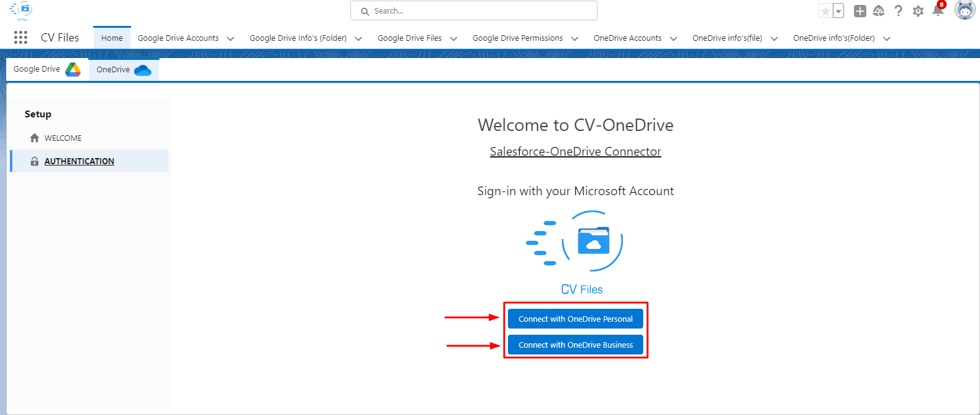Screen dimensions: 980x415
Task: Open Google Drive Info's (Folder) tab
Action: (x=298, y=38)
